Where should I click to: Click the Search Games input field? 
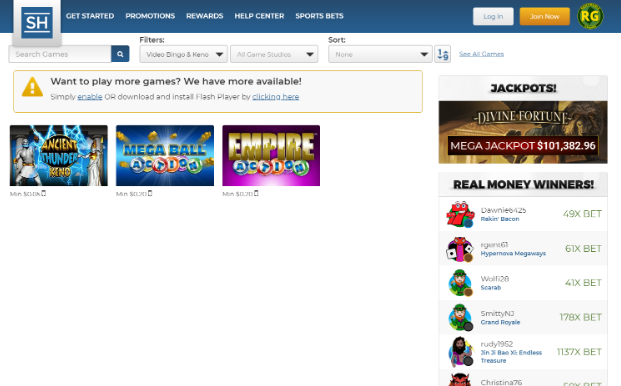tap(60, 54)
